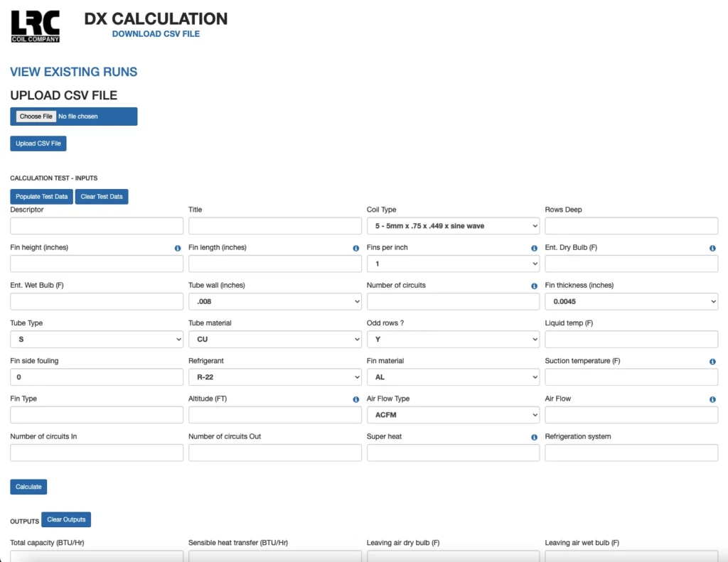Expand the Refrigerant dropdown showing R-22
Image resolution: width=728 pixels, height=562 pixels.
274,377
